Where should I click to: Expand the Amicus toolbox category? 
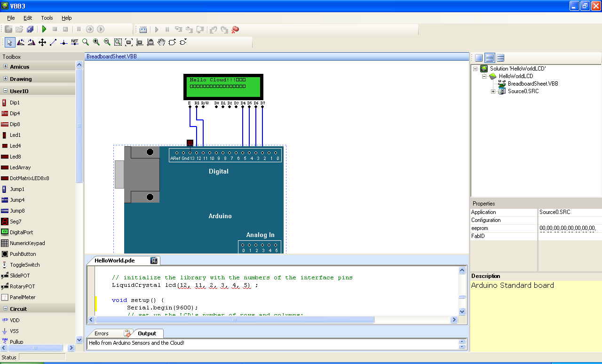click(x=5, y=66)
